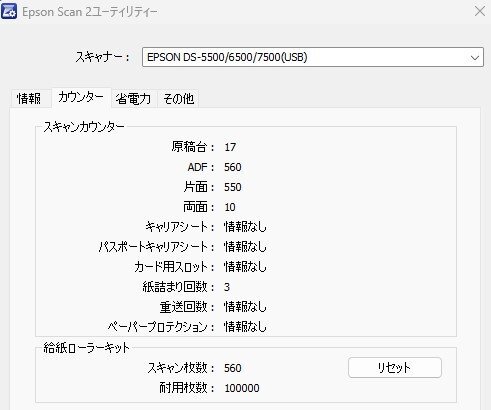Click the パスポートキャリアシート value 情報なし
This screenshot has width=491, height=410.
245,247
